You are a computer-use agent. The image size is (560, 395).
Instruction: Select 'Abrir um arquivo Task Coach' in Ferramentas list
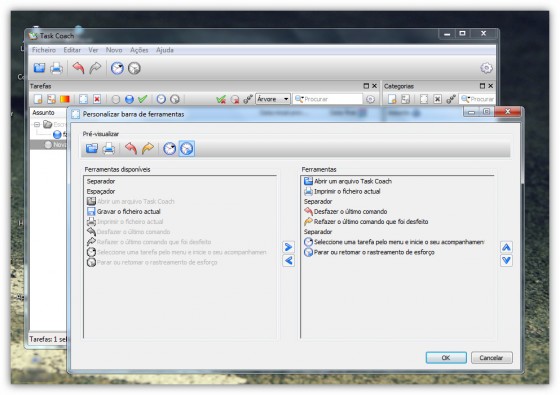click(348, 181)
